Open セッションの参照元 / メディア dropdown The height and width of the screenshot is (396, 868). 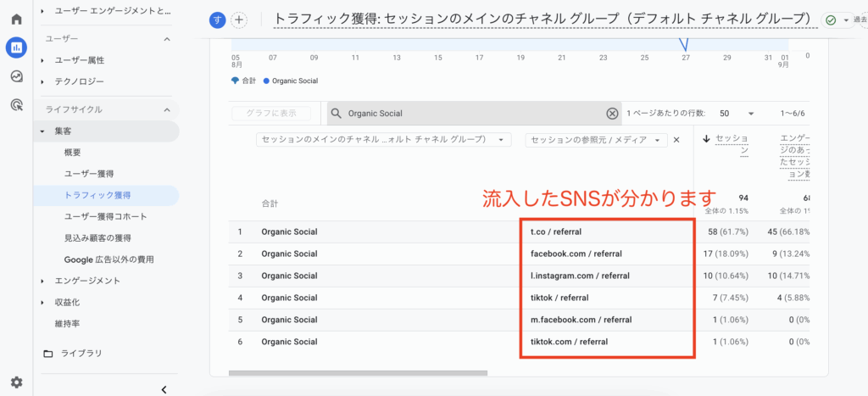coord(596,140)
